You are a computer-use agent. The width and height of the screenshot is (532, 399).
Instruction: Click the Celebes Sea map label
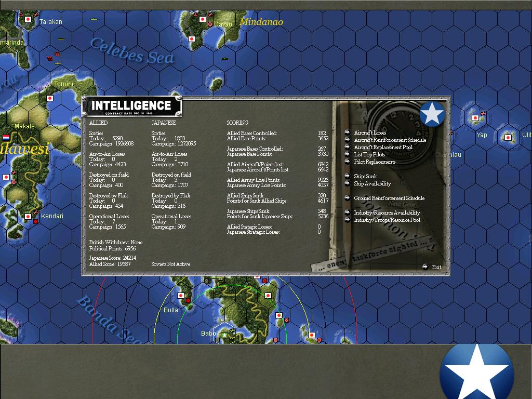[x=132, y=51]
